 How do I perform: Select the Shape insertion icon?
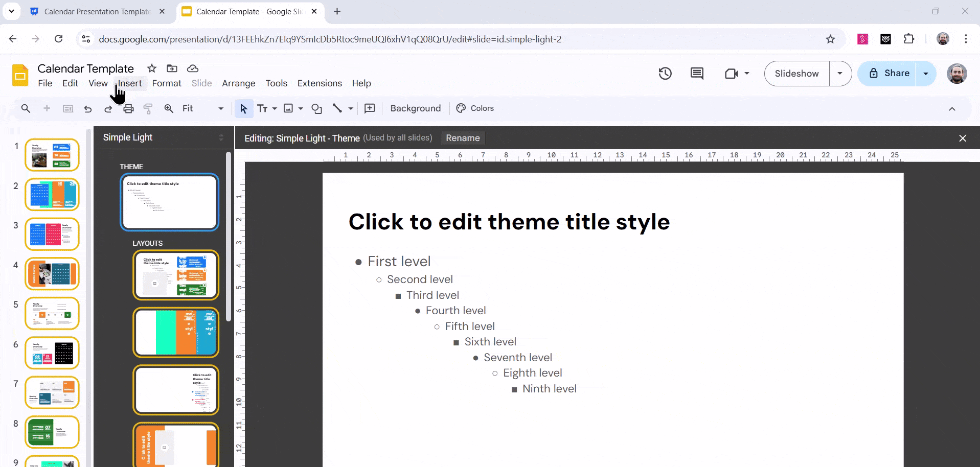click(x=317, y=108)
